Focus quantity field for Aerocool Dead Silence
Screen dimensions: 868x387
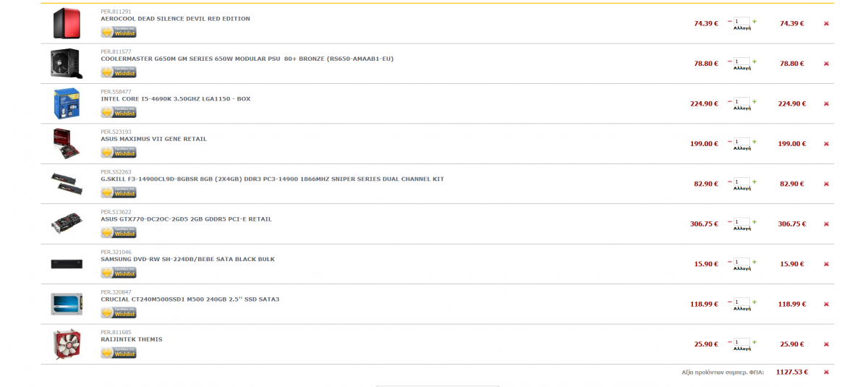coord(742,22)
